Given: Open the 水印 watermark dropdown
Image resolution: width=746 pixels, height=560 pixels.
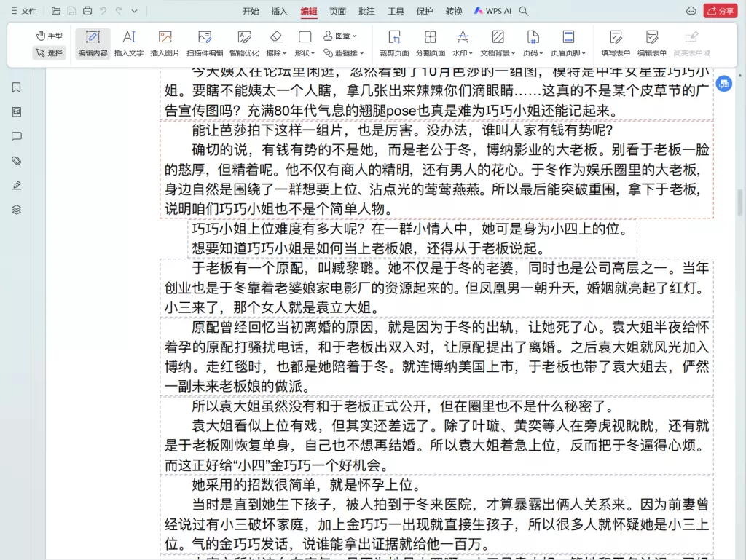Looking at the screenshot, I should point(463,44).
